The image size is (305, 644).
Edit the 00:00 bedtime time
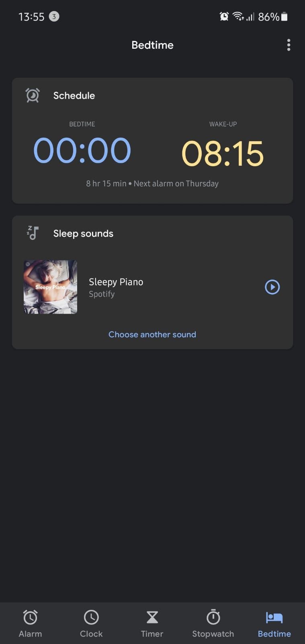tap(82, 151)
